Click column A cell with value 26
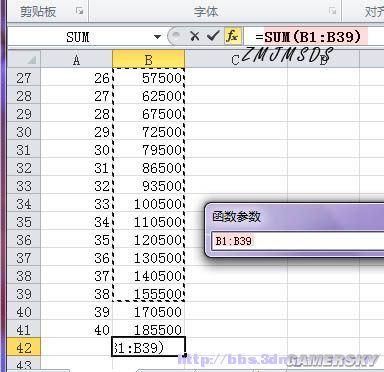 (x=77, y=78)
